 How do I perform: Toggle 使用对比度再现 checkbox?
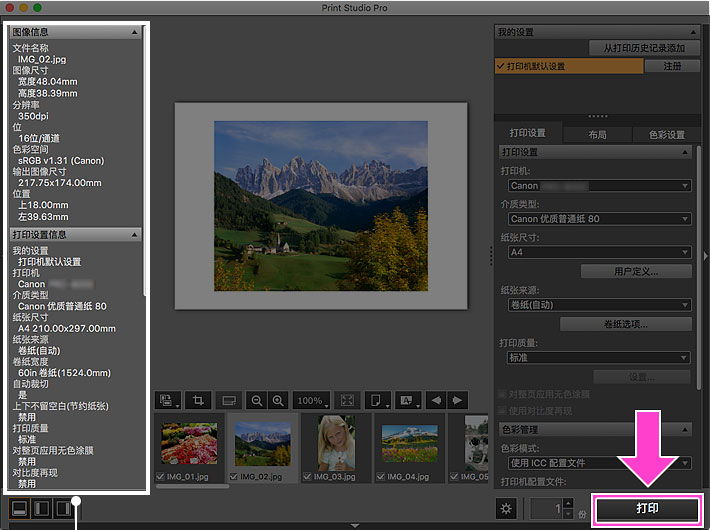pos(502,411)
